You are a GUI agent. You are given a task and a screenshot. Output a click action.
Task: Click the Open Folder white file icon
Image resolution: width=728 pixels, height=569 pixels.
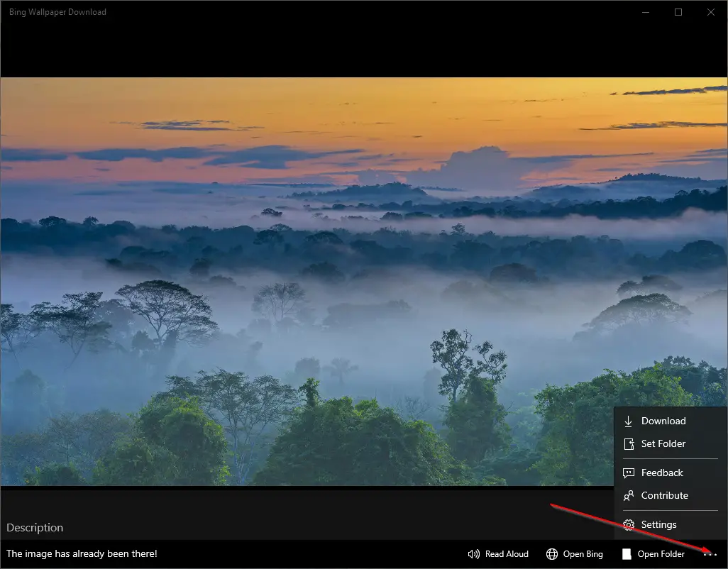[x=627, y=554]
